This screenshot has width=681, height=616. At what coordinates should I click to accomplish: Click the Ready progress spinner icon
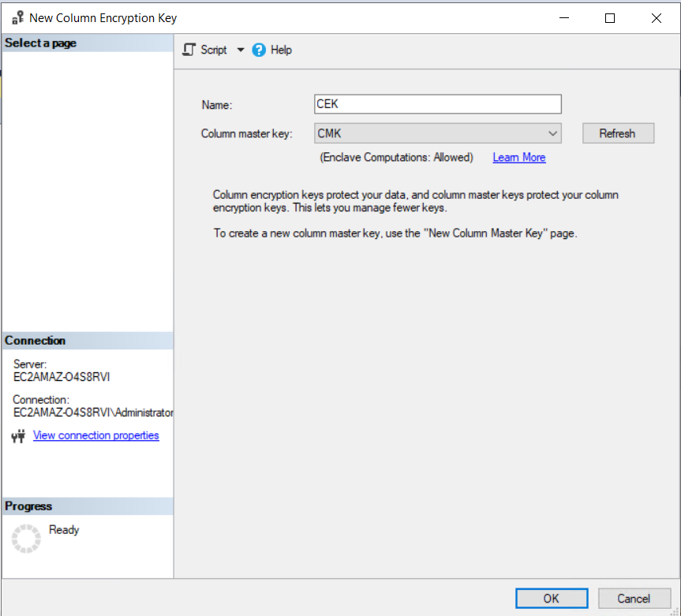pos(26,539)
